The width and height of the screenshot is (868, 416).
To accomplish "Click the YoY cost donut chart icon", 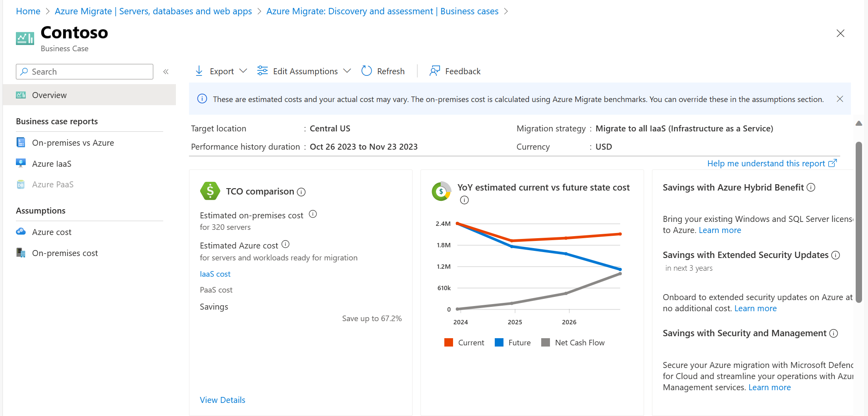I will tap(442, 191).
